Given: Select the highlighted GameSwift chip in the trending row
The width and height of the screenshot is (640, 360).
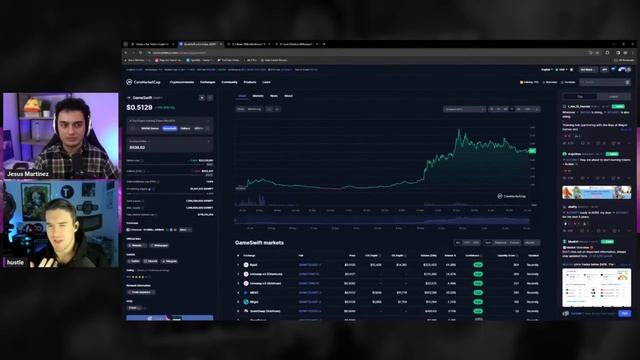Looking at the screenshot, I should (x=169, y=129).
